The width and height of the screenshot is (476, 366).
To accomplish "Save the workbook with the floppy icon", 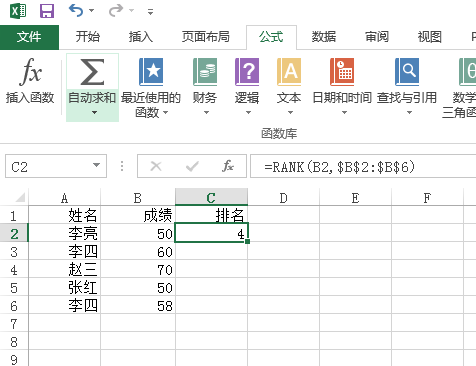I will tap(47, 11).
